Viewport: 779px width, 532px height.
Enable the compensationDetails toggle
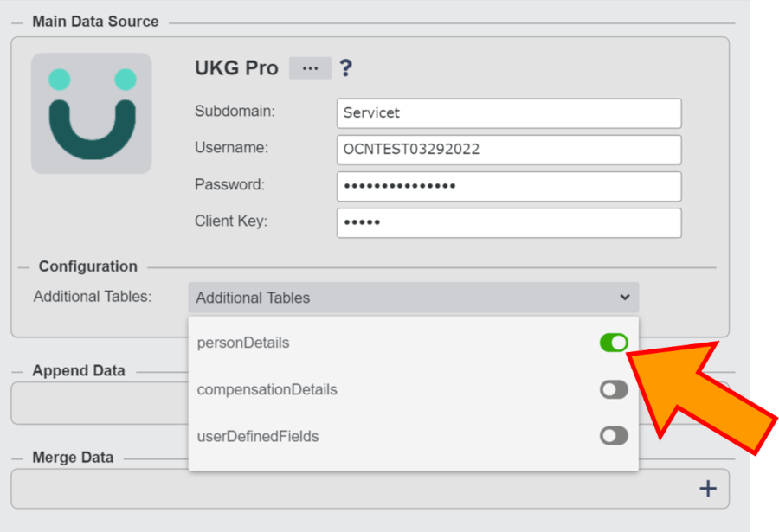[613, 389]
